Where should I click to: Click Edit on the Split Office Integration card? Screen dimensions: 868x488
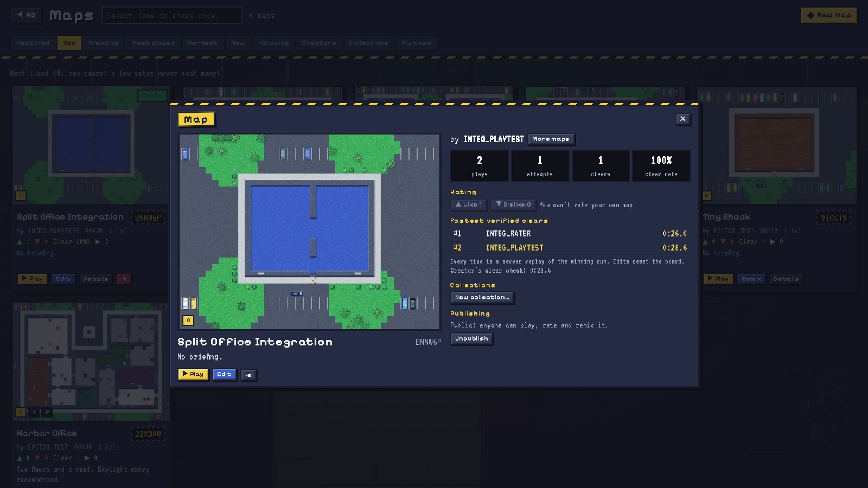[x=63, y=279]
